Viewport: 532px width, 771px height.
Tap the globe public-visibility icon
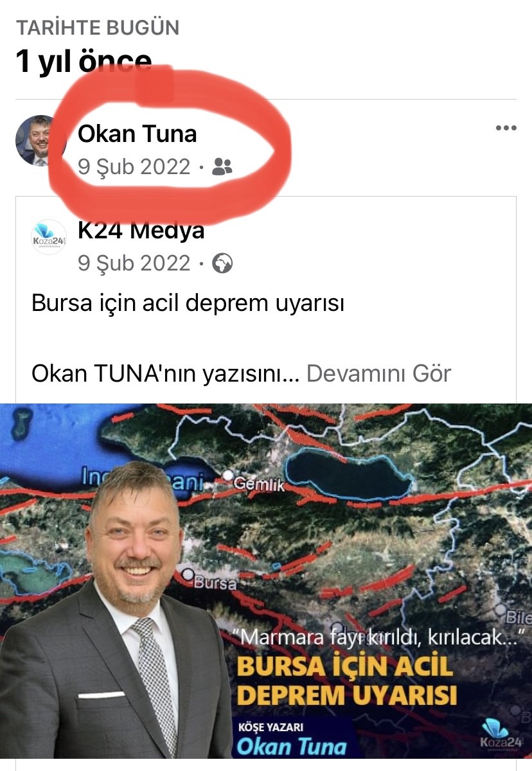[x=222, y=263]
